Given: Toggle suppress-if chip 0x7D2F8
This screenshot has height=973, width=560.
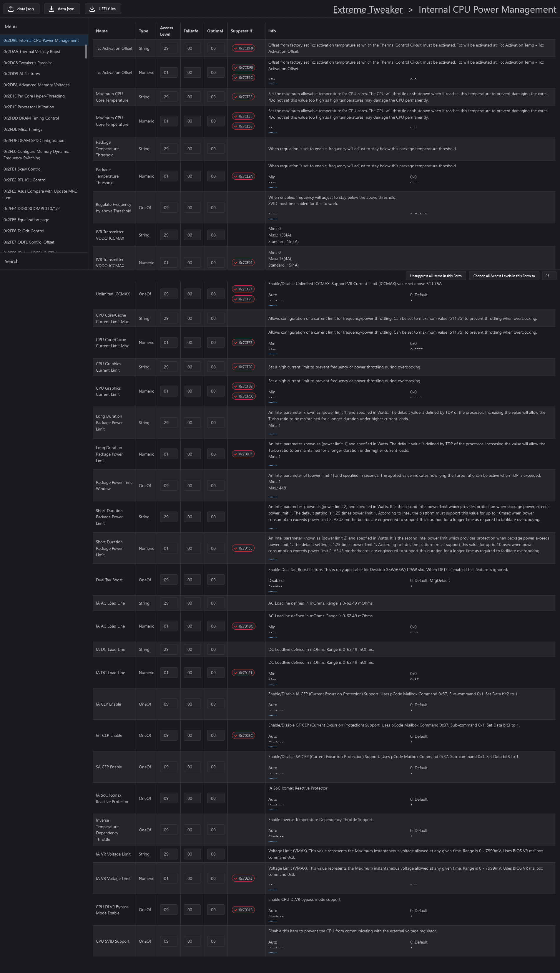Looking at the screenshot, I should (x=243, y=878).
